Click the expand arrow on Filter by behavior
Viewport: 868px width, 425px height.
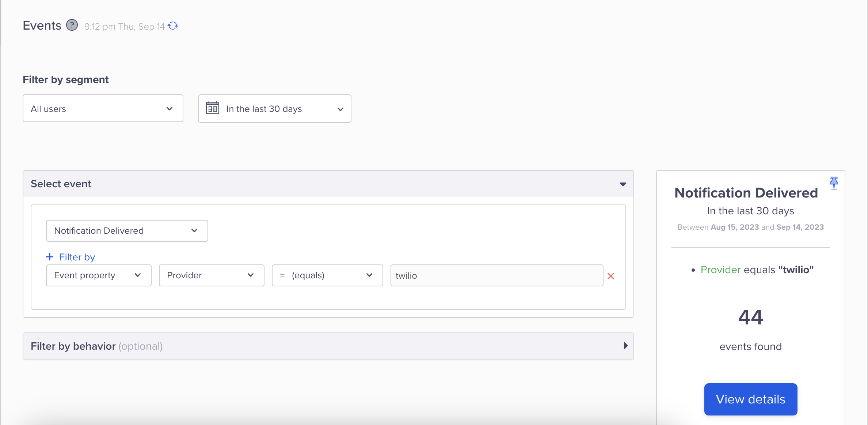coord(624,346)
